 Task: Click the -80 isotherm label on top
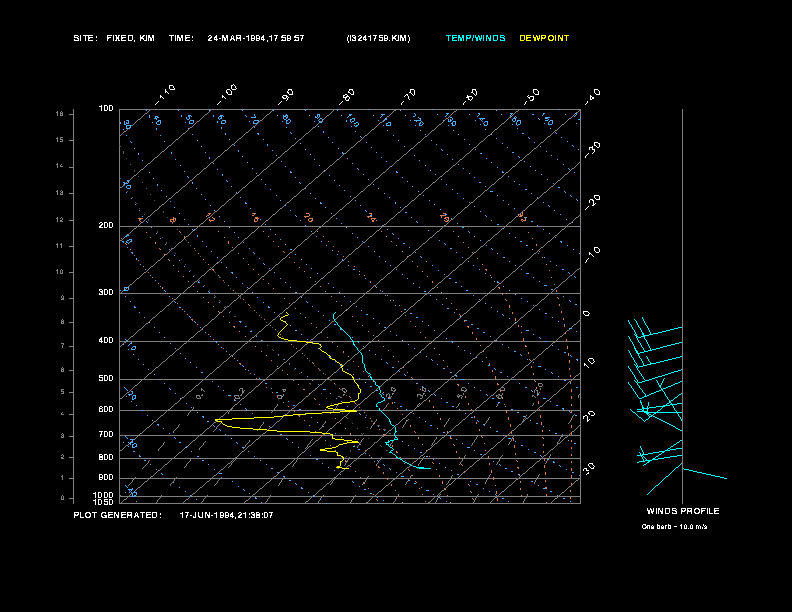click(347, 97)
